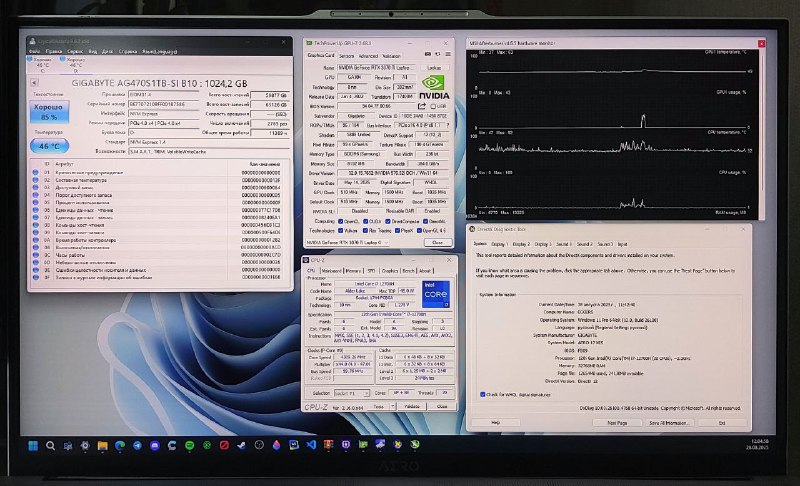Click Save All Information in DirectX Diagnostic
800x486 pixels.
click(x=669, y=423)
